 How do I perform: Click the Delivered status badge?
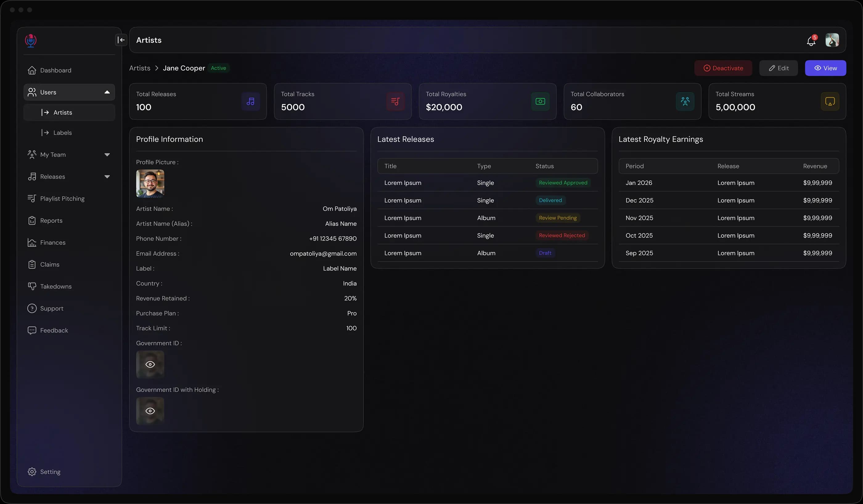[x=550, y=200]
